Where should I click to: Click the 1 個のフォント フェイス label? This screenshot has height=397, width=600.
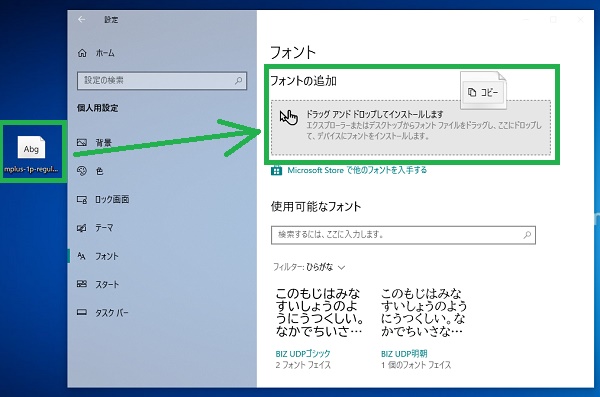coord(416,365)
